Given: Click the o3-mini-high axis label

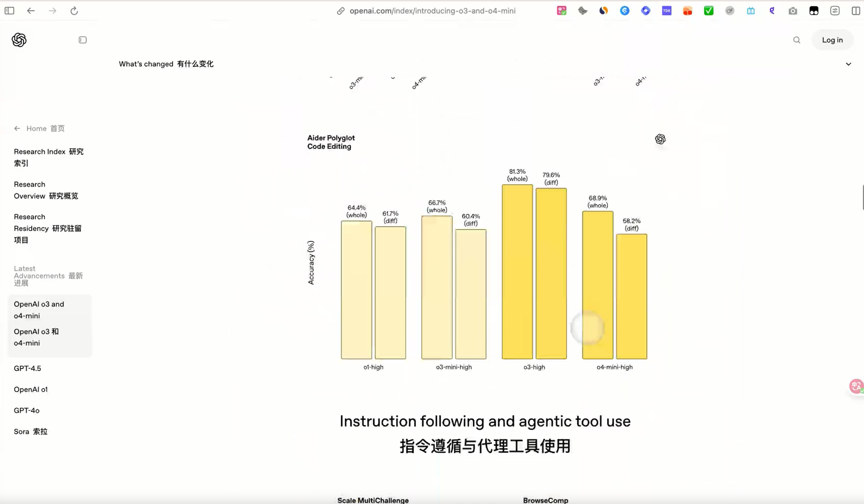Looking at the screenshot, I should pos(454,367).
